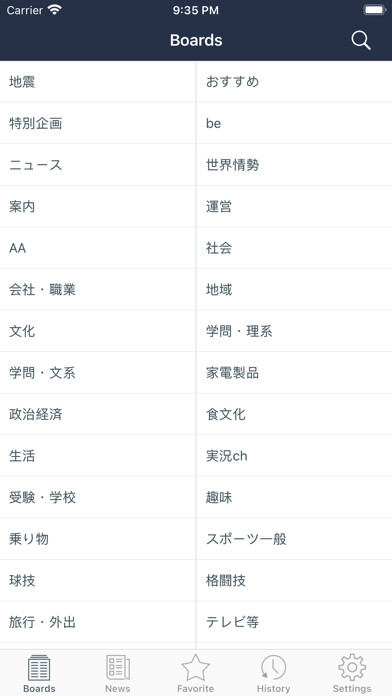Select the スポーツ一般 category

click(x=294, y=539)
